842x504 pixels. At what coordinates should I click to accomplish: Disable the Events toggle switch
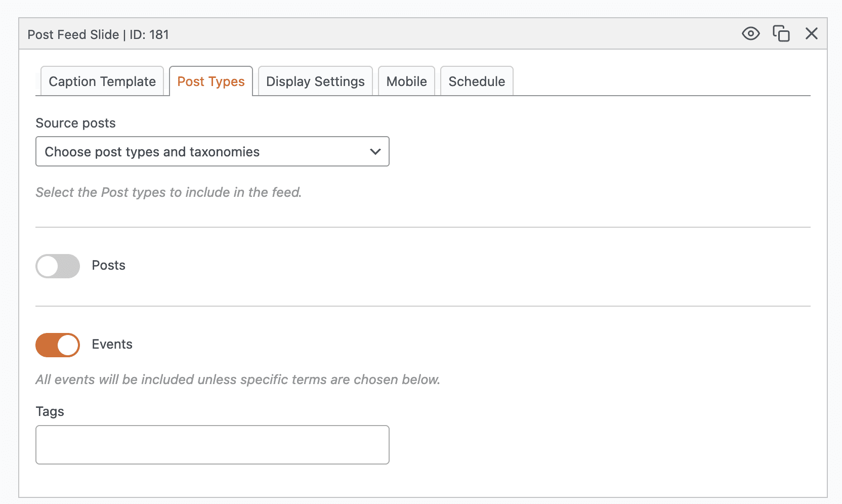(x=58, y=345)
